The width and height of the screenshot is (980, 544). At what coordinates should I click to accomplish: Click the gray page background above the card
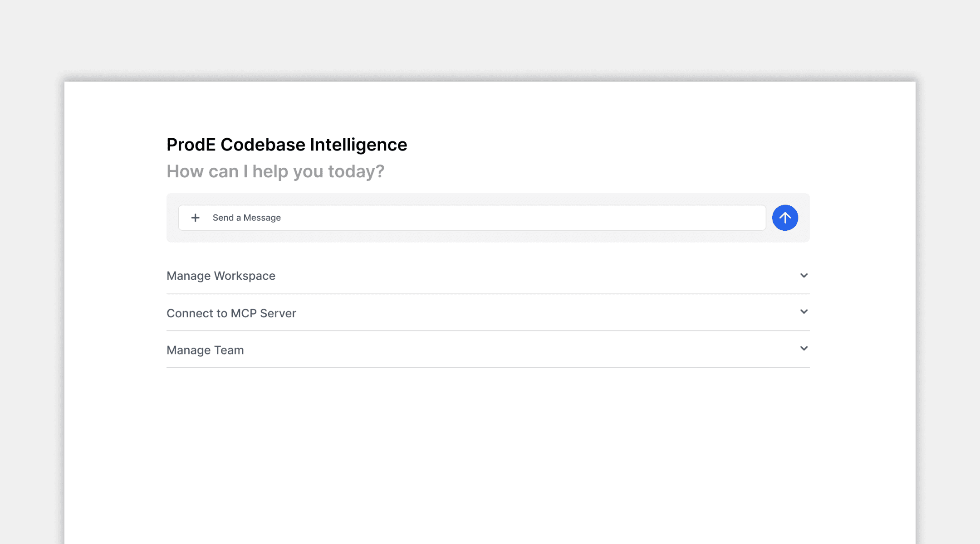pyautogui.click(x=490, y=36)
